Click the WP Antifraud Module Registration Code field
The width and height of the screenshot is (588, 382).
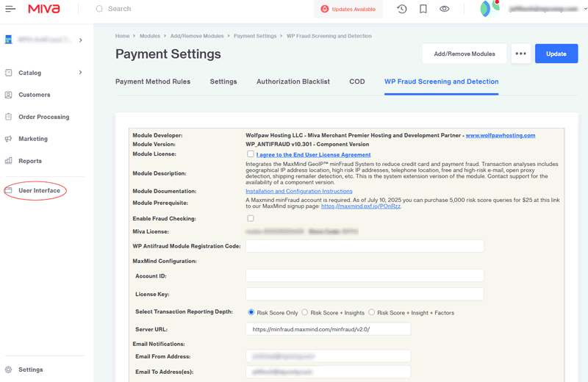pyautogui.click(x=365, y=246)
